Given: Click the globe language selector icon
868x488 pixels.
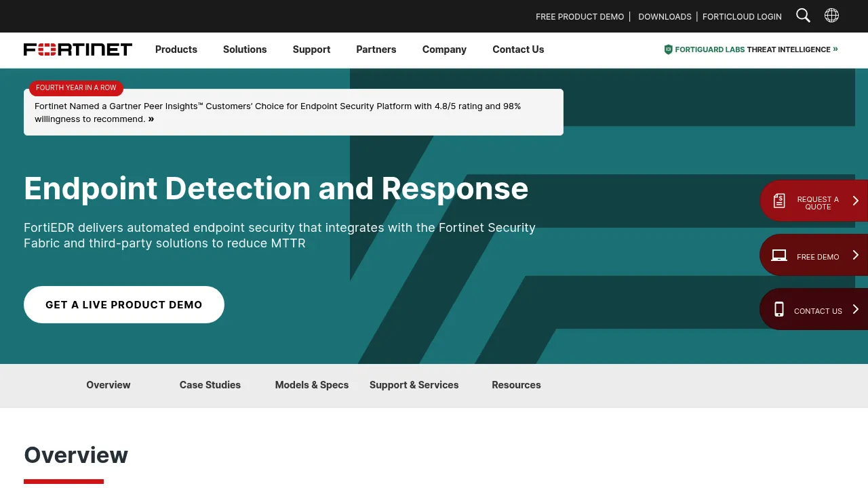Looking at the screenshot, I should 831,16.
